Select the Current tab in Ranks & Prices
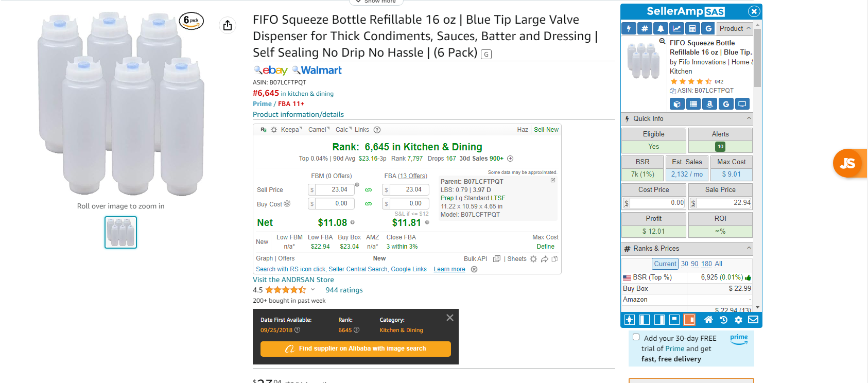Viewport: 868px width, 383px height. pyautogui.click(x=665, y=264)
